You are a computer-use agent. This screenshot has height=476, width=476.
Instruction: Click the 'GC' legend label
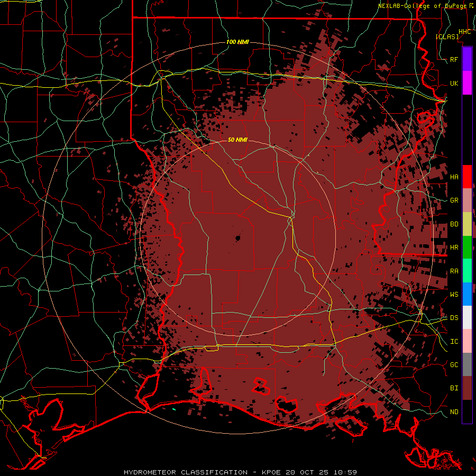(454, 364)
